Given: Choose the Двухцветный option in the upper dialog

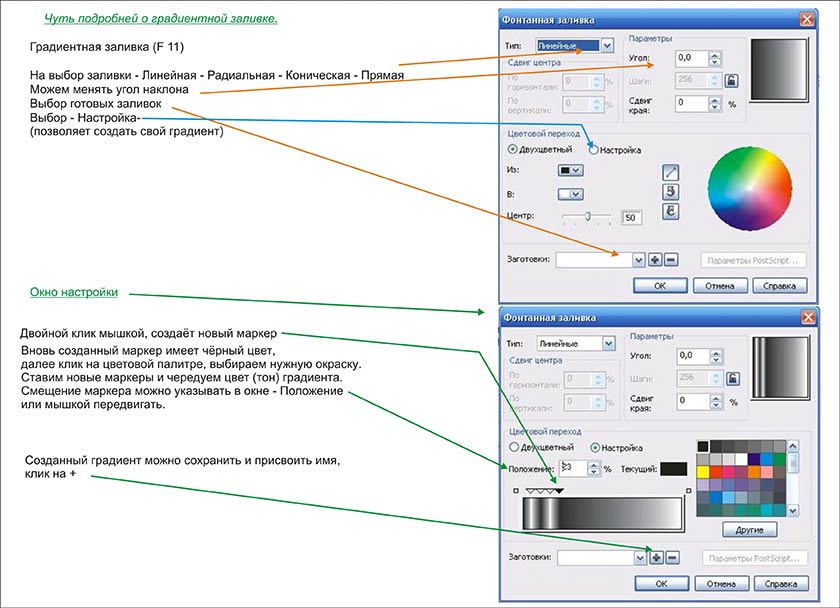Looking at the screenshot, I should pos(515,150).
